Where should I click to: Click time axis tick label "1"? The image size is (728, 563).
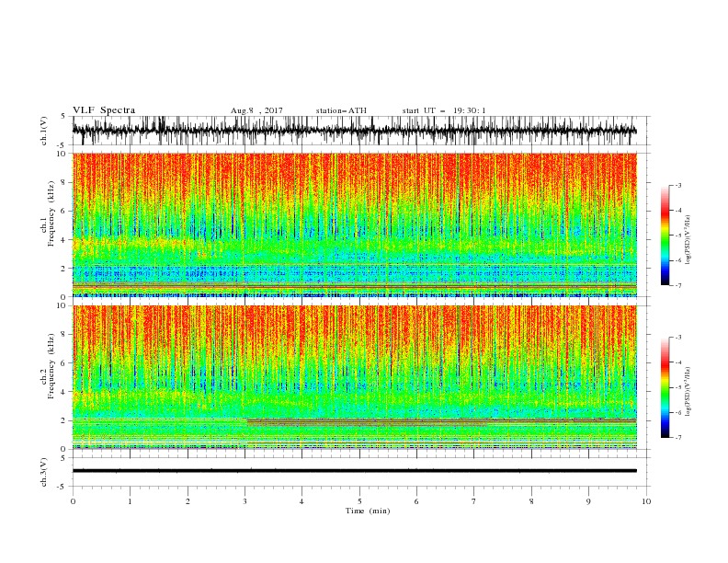click(x=130, y=501)
